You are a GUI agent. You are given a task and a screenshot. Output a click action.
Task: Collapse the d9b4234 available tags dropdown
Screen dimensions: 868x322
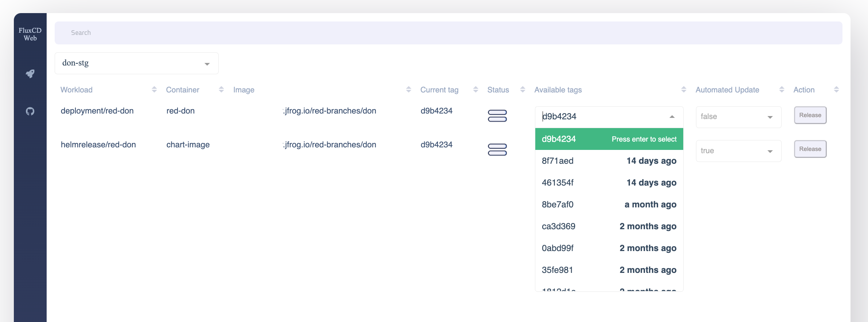(x=672, y=117)
